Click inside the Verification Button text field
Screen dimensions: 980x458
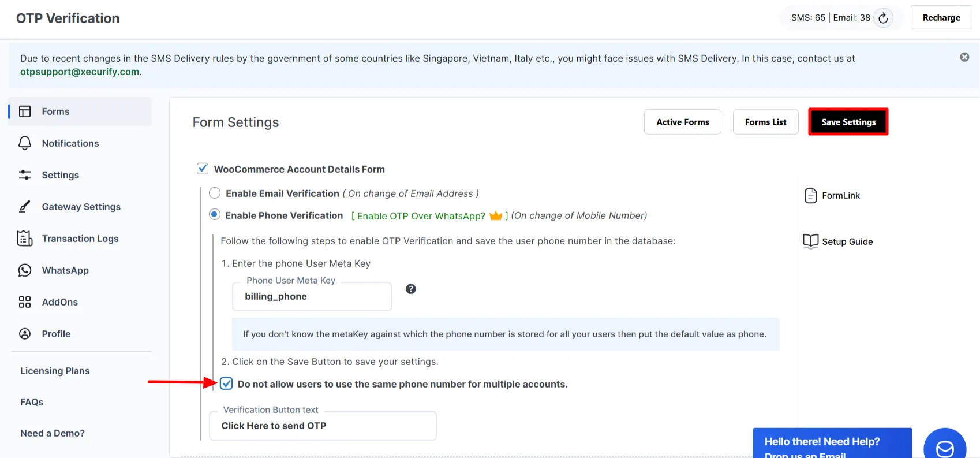point(322,426)
